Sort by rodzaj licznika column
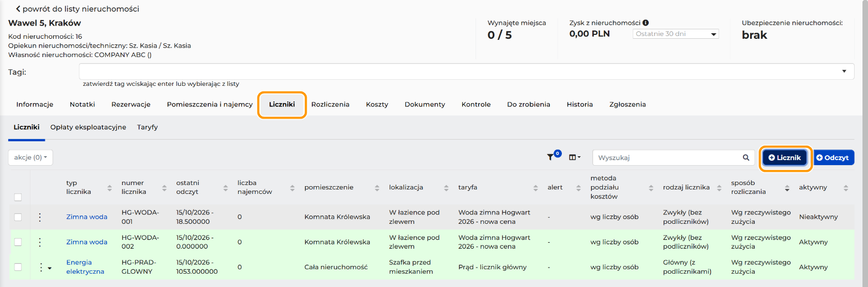This screenshot has height=287, width=868. click(719, 187)
